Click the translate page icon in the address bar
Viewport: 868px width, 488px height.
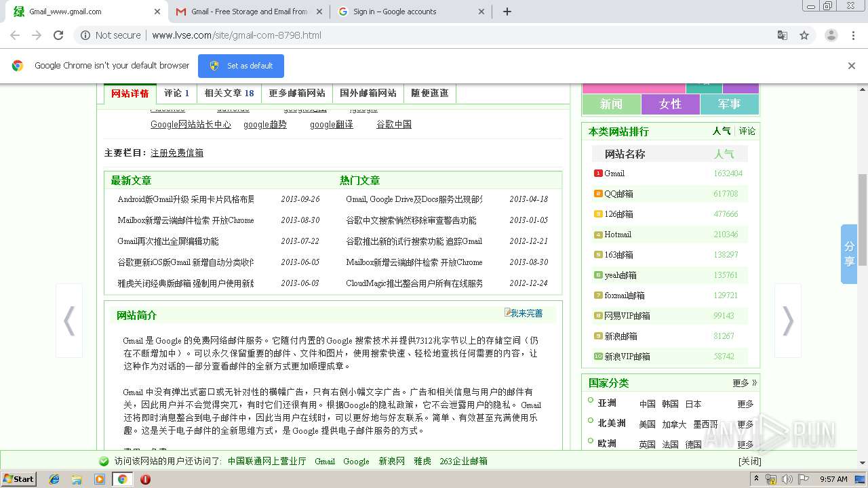pyautogui.click(x=783, y=35)
